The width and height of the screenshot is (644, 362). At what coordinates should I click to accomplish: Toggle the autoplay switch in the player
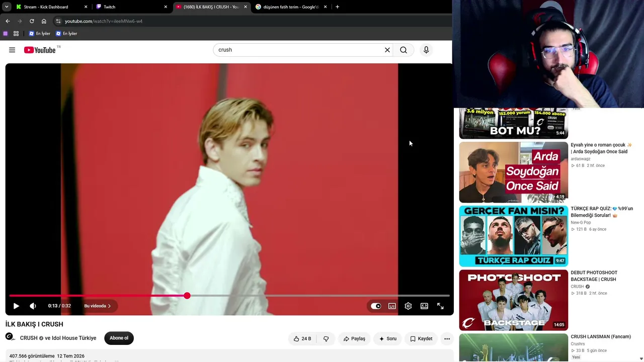(x=376, y=306)
